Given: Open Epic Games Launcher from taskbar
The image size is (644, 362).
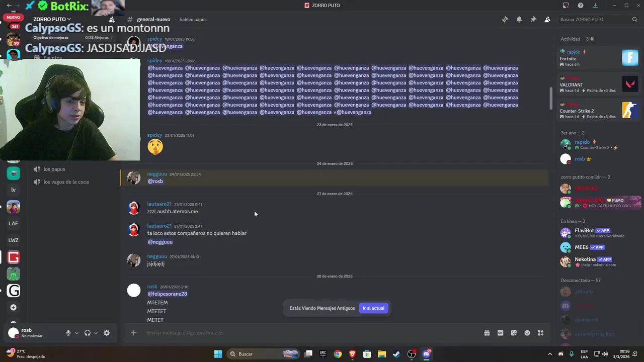Looking at the screenshot, I should (323, 354).
